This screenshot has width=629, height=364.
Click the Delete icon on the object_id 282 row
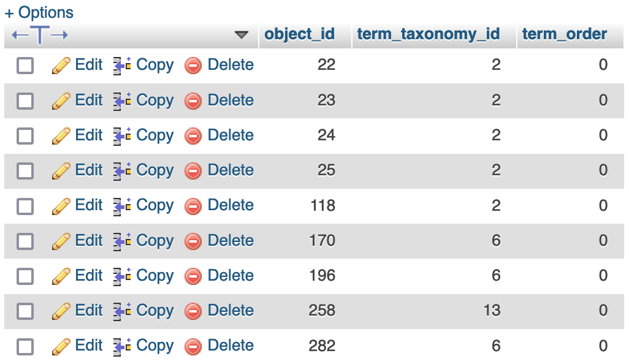point(193,346)
